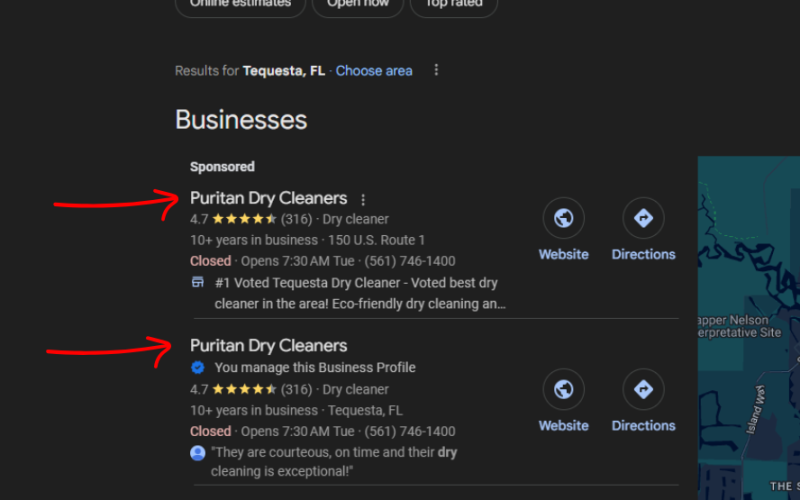
Task: Click the blue verified badge icon
Action: [x=198, y=368]
